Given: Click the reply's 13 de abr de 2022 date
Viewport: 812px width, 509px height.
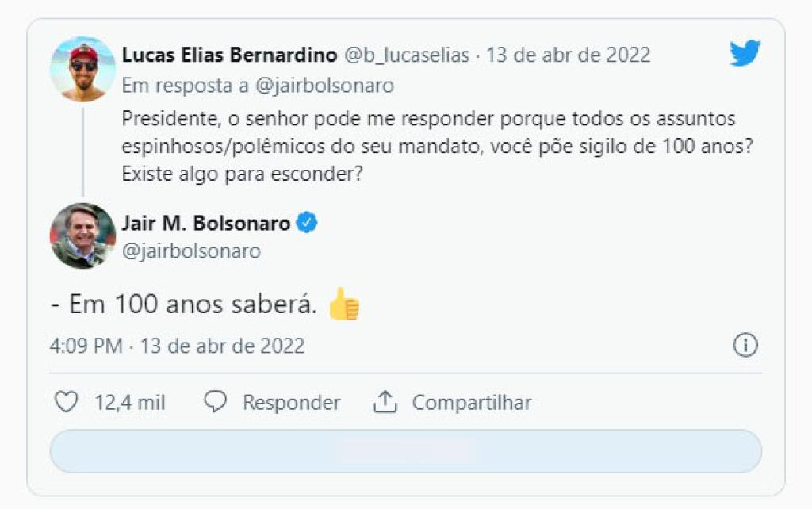Looking at the screenshot, I should pyautogui.click(x=568, y=55).
